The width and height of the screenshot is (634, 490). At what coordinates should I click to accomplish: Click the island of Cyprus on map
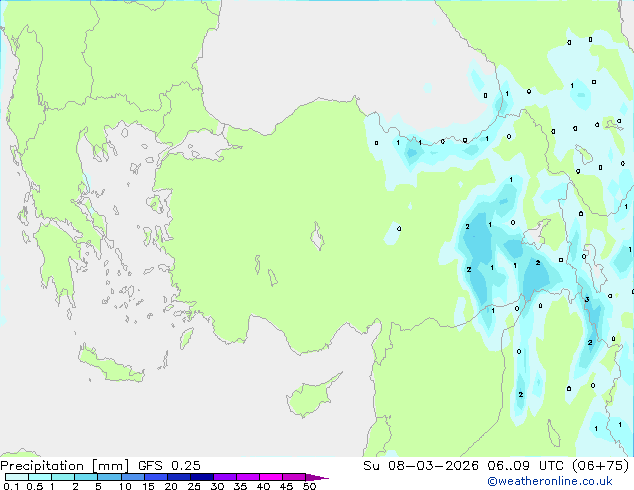coord(313,395)
